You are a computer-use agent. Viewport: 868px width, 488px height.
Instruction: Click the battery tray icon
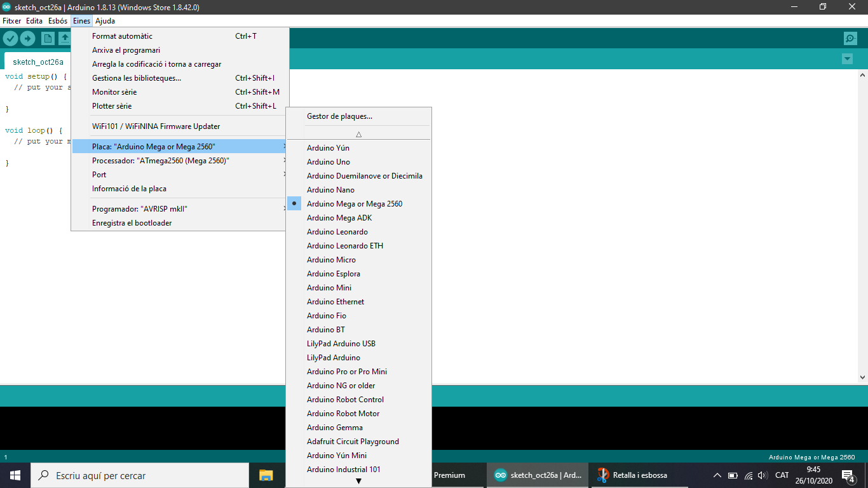pyautogui.click(x=733, y=475)
